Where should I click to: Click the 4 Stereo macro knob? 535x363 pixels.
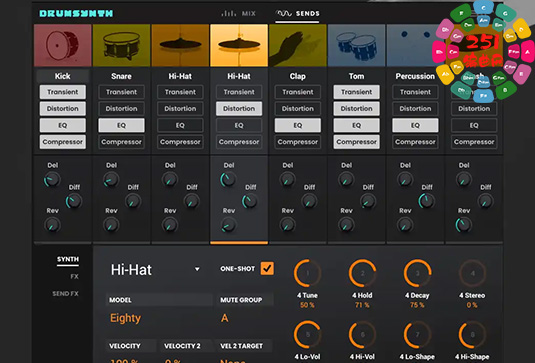(472, 273)
